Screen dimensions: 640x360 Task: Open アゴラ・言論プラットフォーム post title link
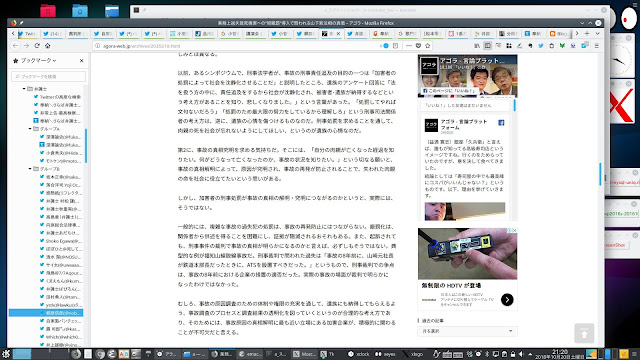point(463,124)
